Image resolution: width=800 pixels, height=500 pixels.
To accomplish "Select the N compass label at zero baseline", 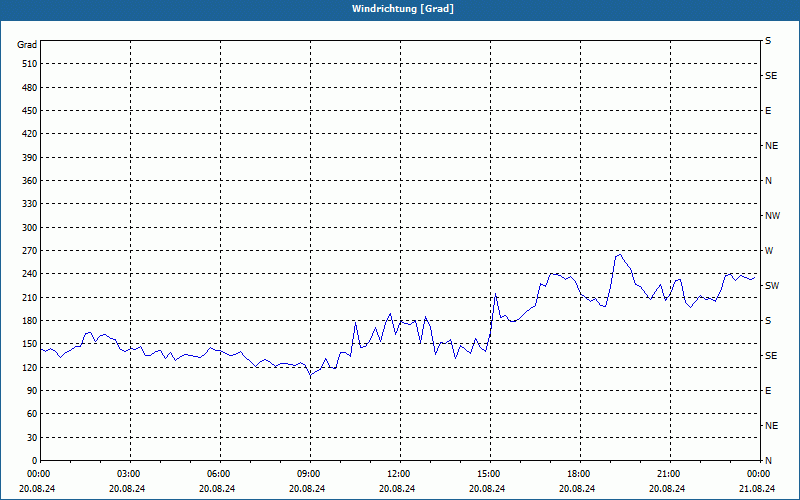I will click(x=768, y=461).
